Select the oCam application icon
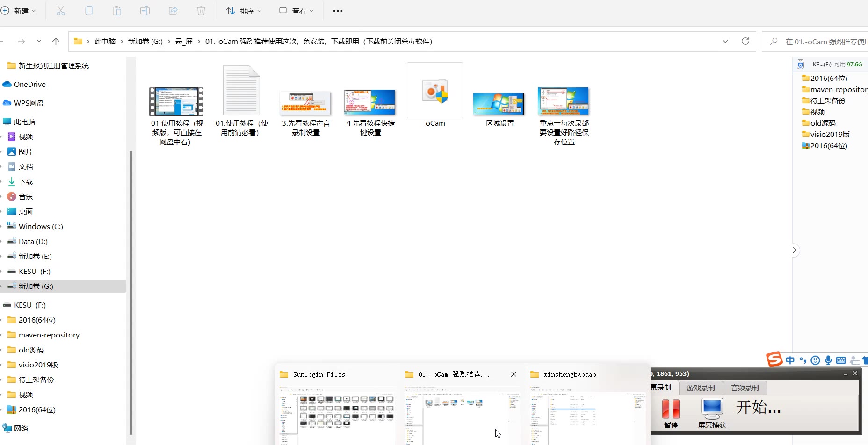Viewport: 868px width, 445px height. [x=435, y=90]
